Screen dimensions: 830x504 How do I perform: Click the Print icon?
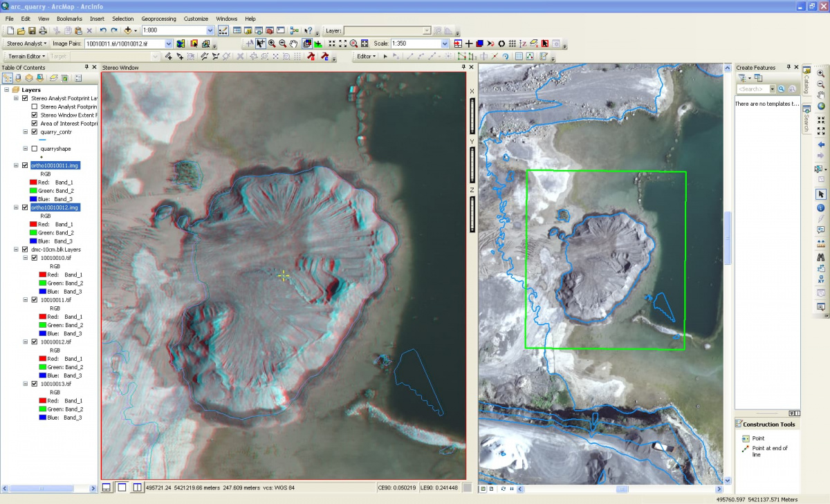[43, 31]
